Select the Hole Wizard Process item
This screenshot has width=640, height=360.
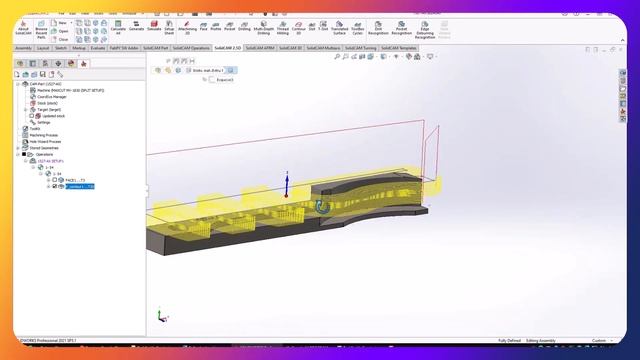click(42, 142)
